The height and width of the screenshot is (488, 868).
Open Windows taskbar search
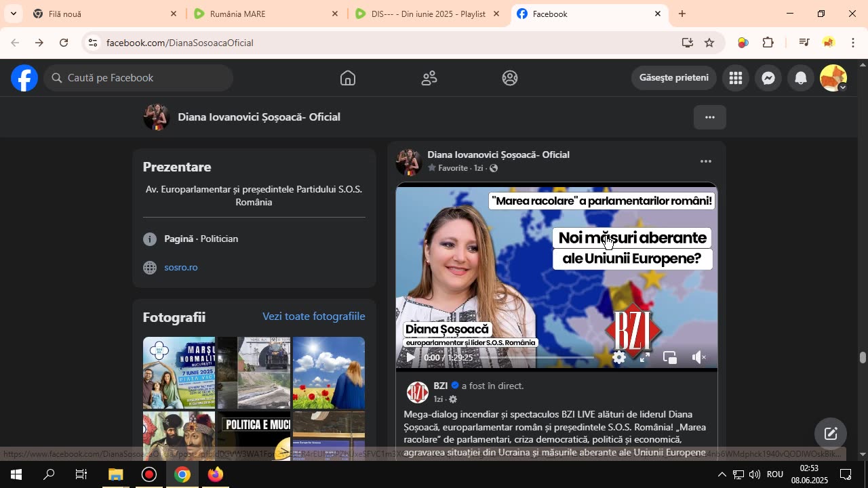point(49,474)
